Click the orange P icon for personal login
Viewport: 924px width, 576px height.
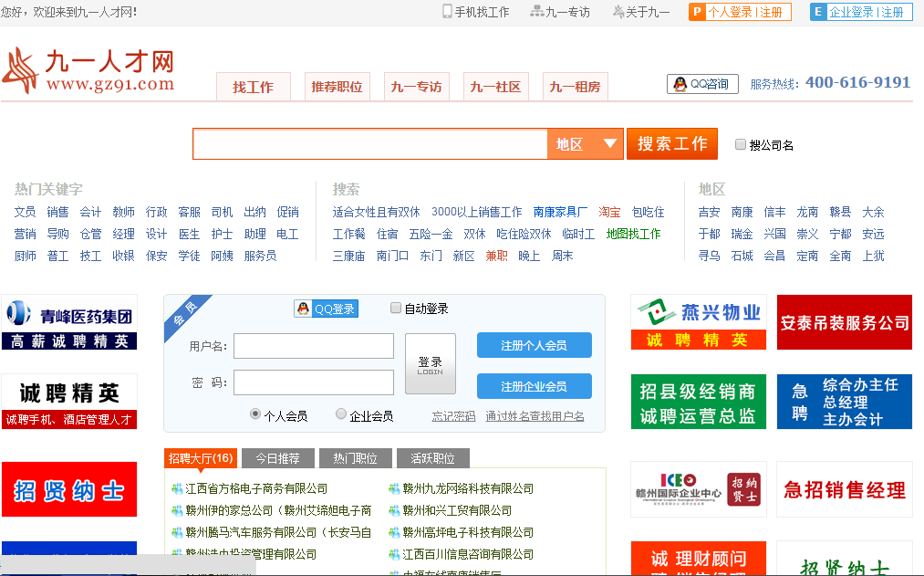tap(697, 12)
